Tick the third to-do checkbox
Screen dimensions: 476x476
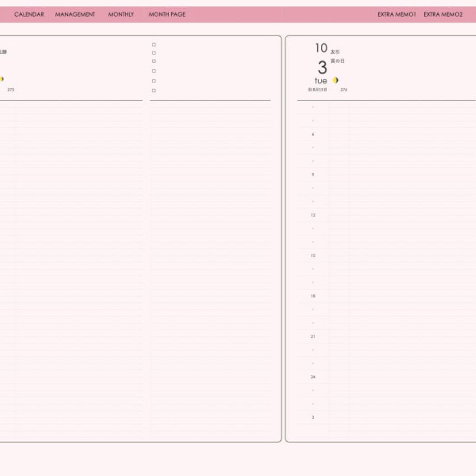[x=154, y=61]
